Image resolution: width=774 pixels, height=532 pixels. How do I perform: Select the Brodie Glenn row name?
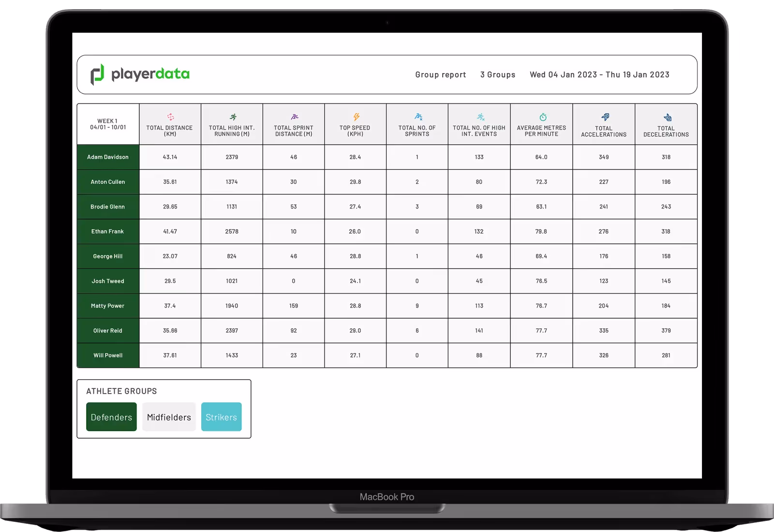tap(108, 207)
